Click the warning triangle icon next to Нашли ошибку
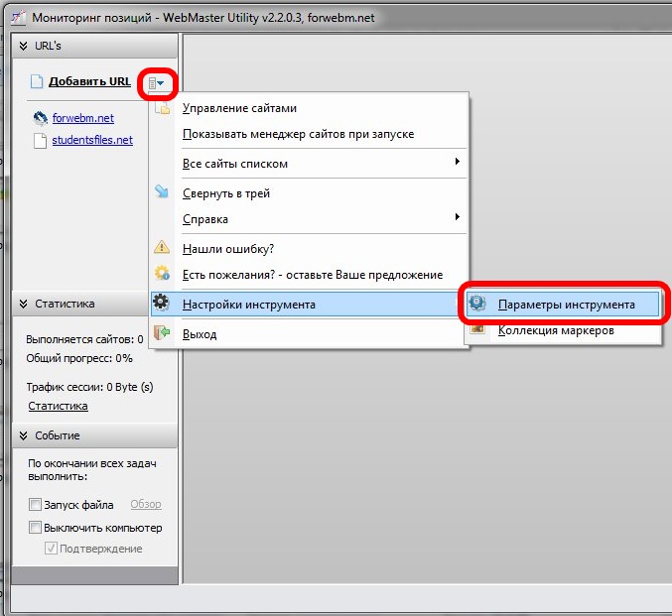Image resolution: width=672 pixels, height=616 pixels. pos(162,248)
